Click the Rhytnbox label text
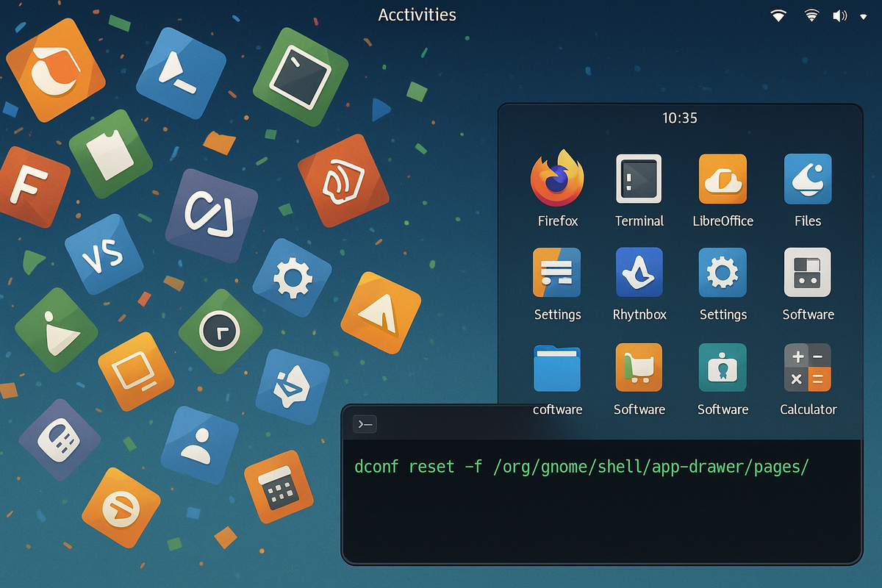The height and width of the screenshot is (588, 882). 639,315
